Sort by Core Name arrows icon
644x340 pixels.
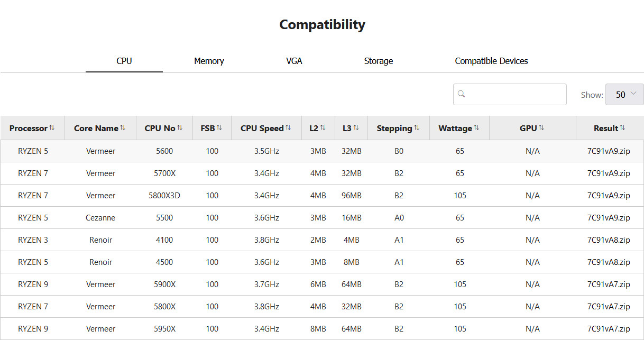pyautogui.click(x=123, y=128)
